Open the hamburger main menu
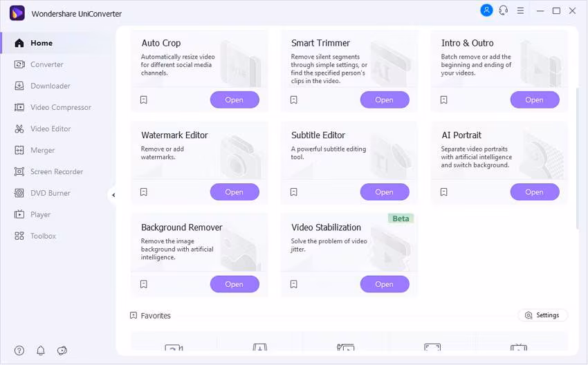The height and width of the screenshot is (365, 588). click(x=521, y=10)
